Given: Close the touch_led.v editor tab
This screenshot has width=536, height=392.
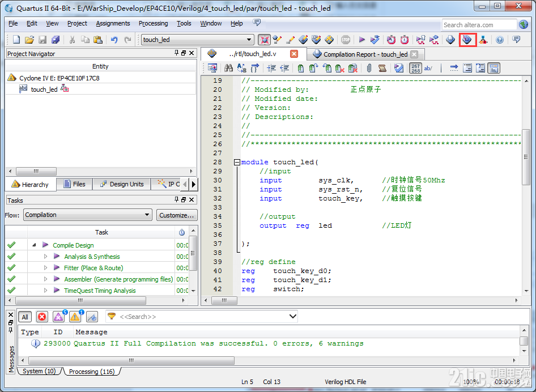Looking at the screenshot, I should point(294,54).
